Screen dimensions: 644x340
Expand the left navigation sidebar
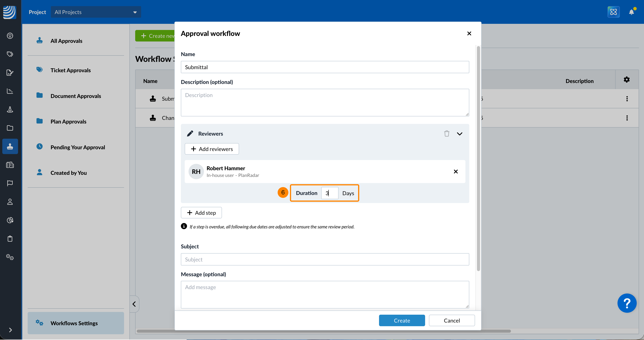[x=10, y=330]
